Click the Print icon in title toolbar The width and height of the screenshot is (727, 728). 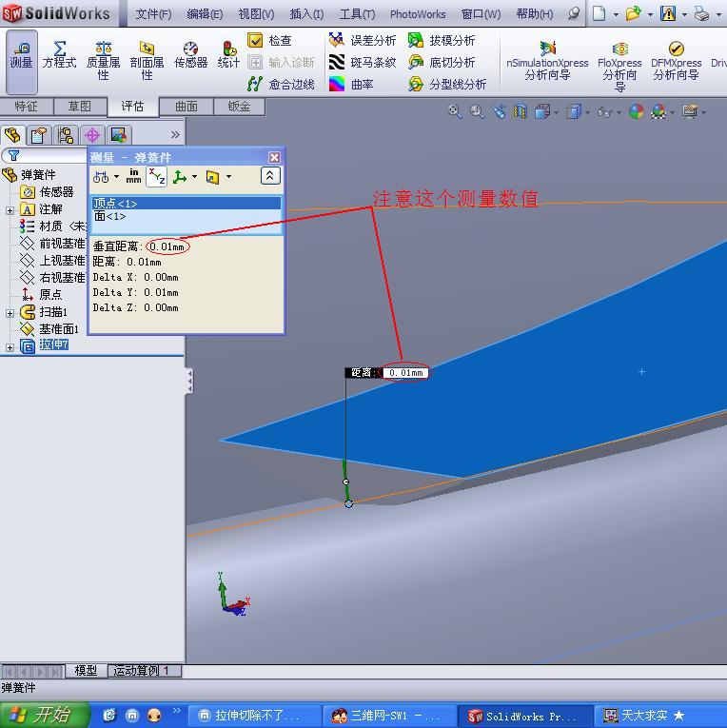(701, 14)
